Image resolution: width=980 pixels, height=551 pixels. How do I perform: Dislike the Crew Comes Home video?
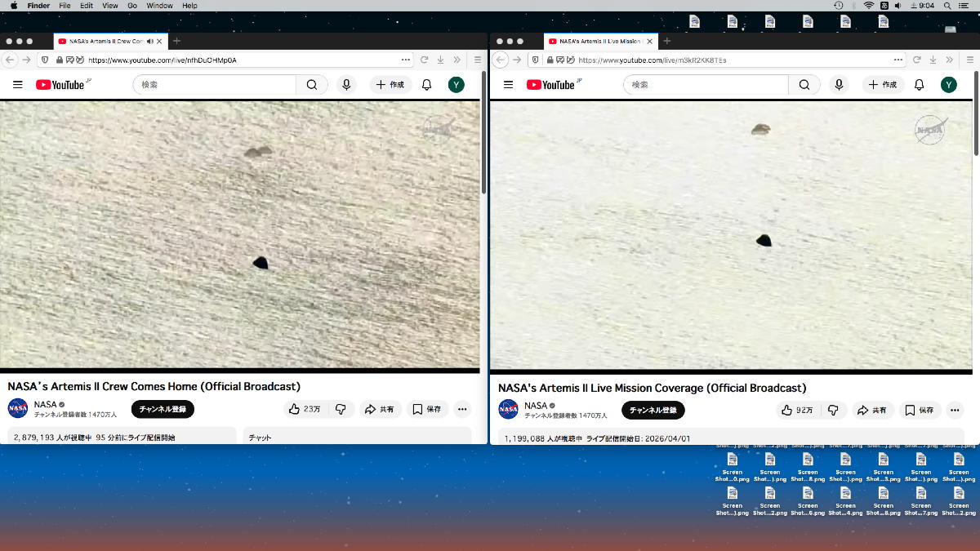point(341,409)
